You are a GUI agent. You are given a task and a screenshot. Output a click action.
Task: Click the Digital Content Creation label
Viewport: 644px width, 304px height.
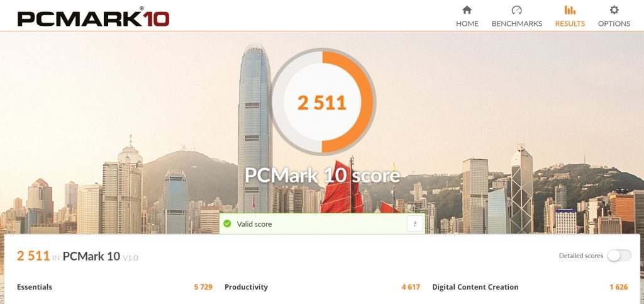point(475,287)
